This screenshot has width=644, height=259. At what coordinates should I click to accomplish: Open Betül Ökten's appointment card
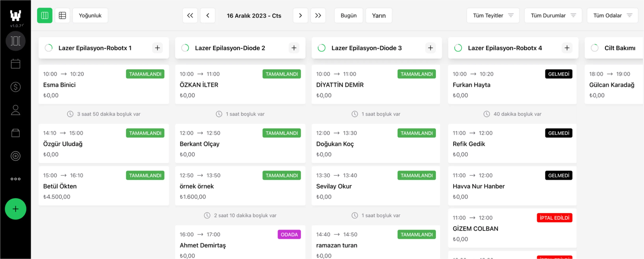click(x=103, y=186)
